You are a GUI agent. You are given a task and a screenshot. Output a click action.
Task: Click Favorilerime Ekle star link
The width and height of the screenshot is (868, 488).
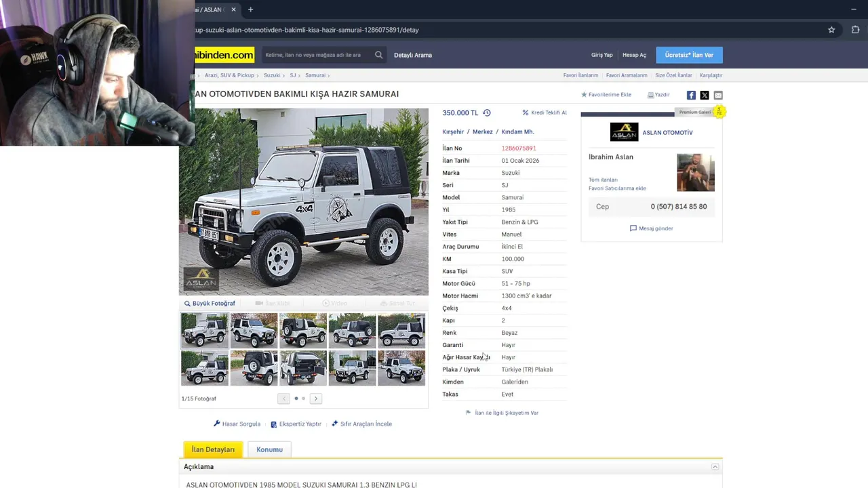point(606,95)
